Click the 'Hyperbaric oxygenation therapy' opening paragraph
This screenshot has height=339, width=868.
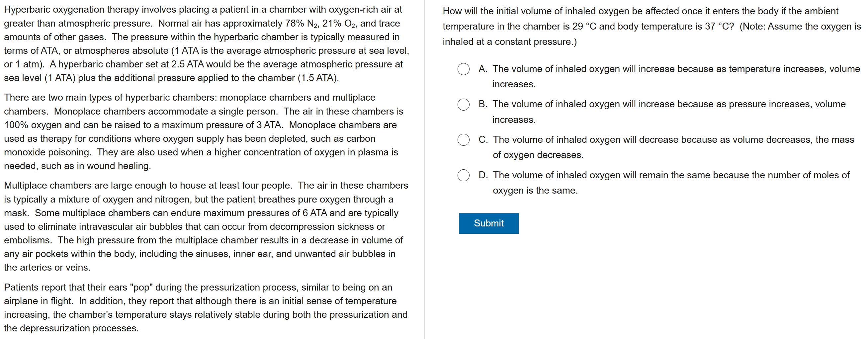tap(206, 44)
